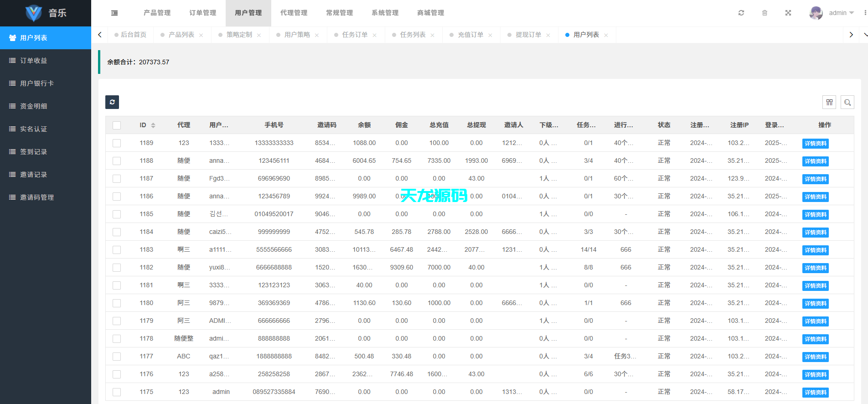Open the table search magnifier icon
Image resolution: width=868 pixels, height=404 pixels.
point(847,103)
